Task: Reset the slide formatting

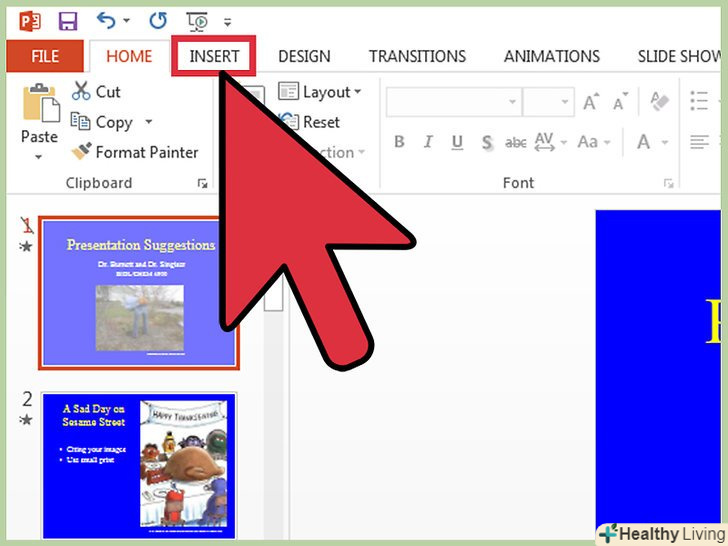Action: click(310, 122)
